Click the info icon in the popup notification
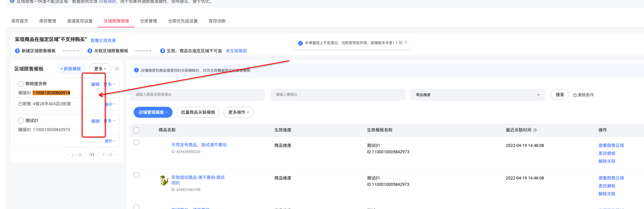The image size is (644, 209). point(300,43)
